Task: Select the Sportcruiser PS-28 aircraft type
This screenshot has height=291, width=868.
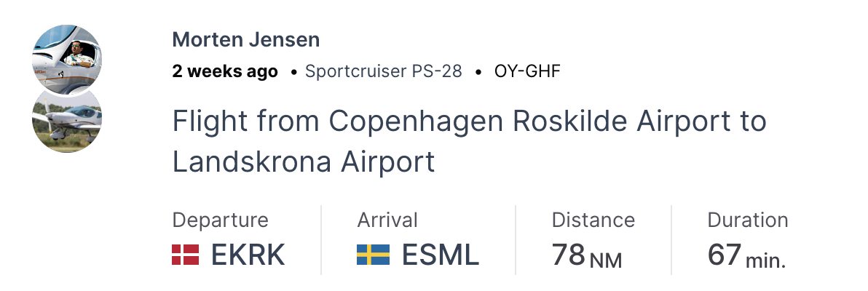Action: coord(383,72)
